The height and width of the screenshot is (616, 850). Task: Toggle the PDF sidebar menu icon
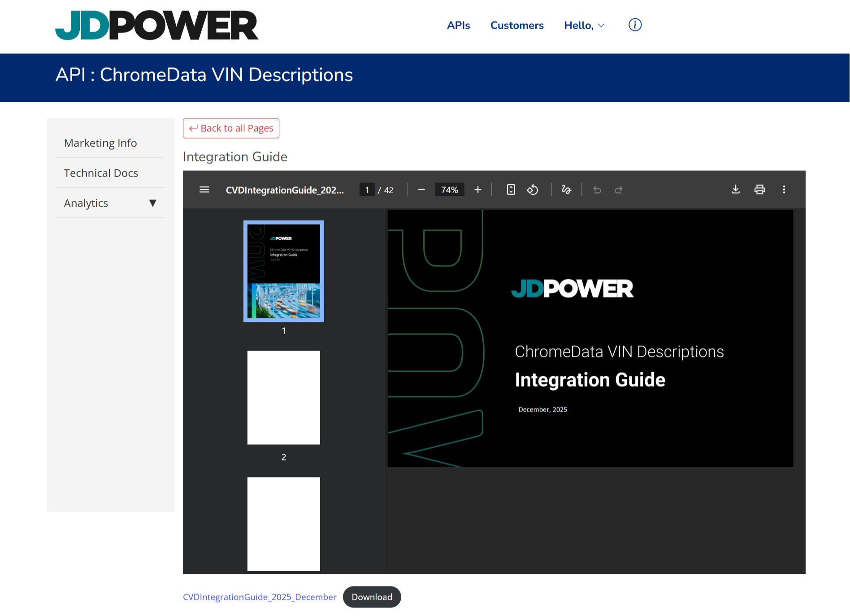pos(204,190)
